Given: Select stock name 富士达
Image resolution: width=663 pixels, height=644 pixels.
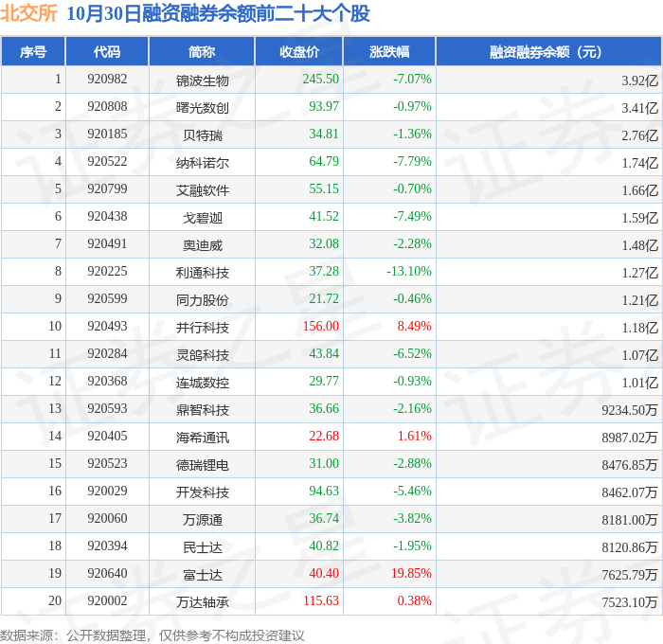Looking at the screenshot, I should pyautogui.click(x=202, y=575).
